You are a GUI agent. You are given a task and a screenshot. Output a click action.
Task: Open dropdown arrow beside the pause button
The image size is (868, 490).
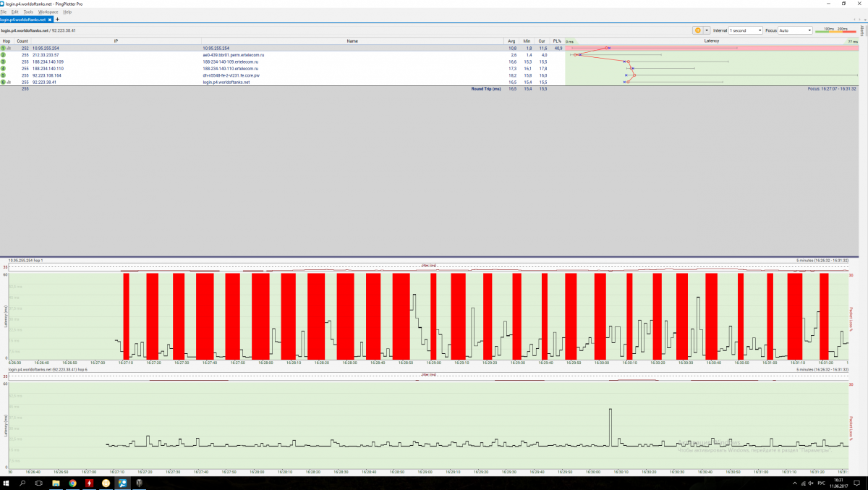pyautogui.click(x=707, y=30)
